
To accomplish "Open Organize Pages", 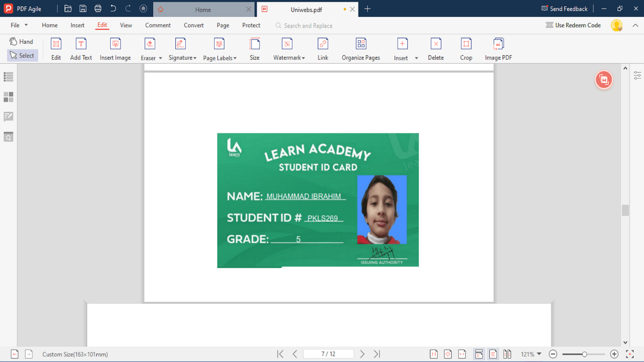I will point(361,49).
